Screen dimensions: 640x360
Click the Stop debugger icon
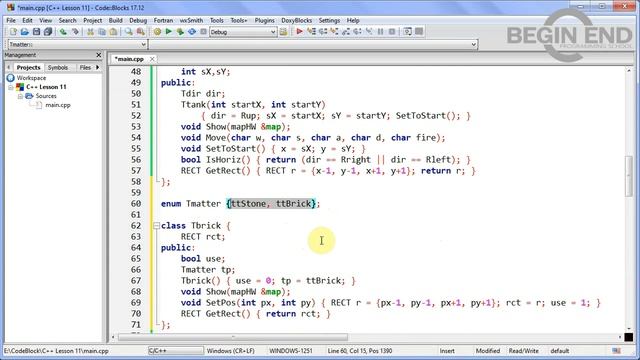[392, 31]
